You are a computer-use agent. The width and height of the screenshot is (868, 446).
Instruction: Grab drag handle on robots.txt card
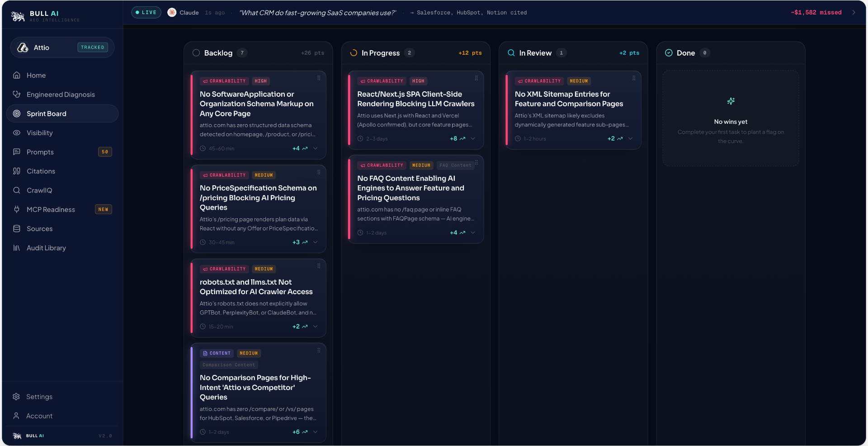pyautogui.click(x=319, y=266)
